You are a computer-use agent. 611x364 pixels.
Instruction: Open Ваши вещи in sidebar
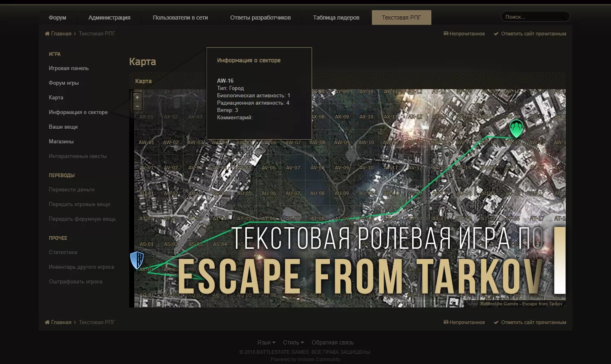[63, 127]
